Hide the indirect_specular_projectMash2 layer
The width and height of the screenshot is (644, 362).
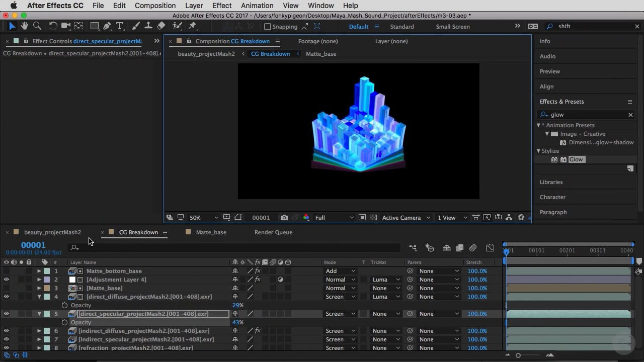(7, 339)
